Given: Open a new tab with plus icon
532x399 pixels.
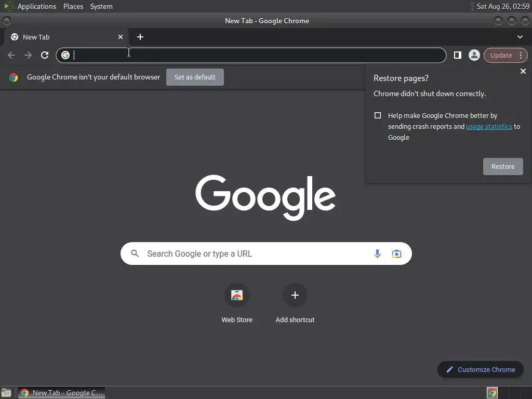Looking at the screenshot, I should coord(140,37).
